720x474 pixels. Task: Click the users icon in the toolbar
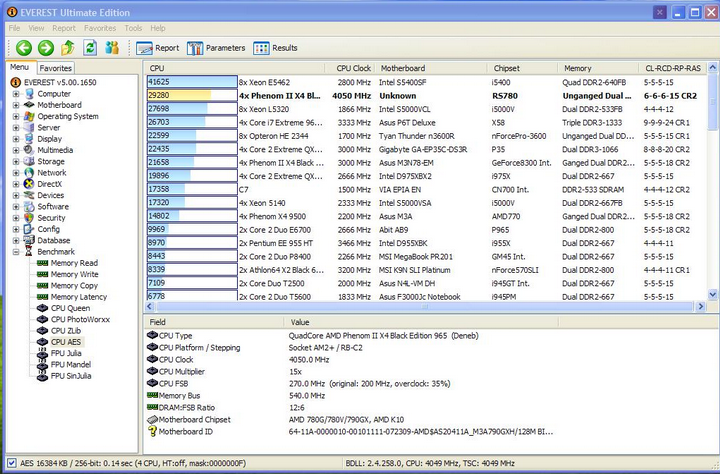point(112,47)
